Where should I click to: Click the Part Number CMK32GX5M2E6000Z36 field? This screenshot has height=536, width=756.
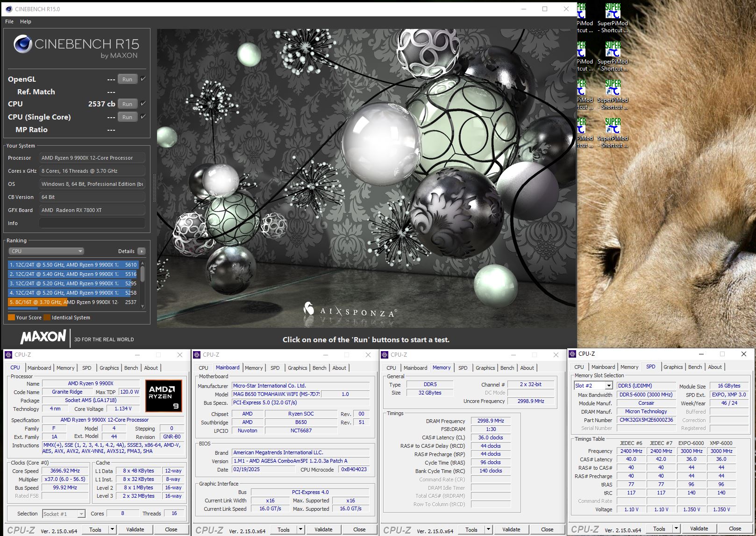tap(646, 420)
